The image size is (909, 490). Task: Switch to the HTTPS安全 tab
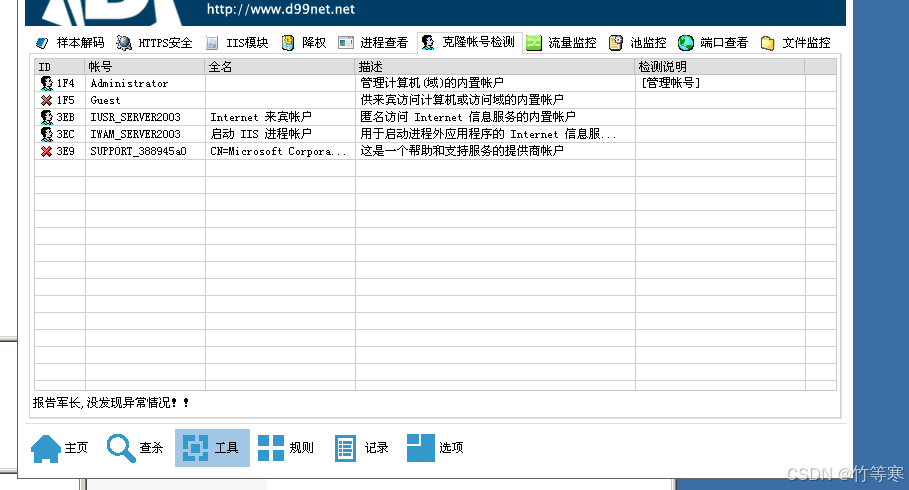154,43
